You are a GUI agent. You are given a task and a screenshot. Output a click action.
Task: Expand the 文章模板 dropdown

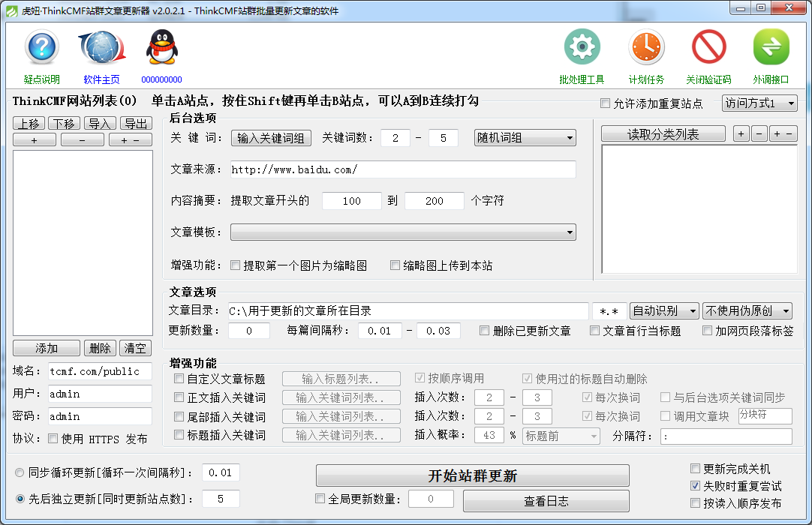[x=404, y=232]
